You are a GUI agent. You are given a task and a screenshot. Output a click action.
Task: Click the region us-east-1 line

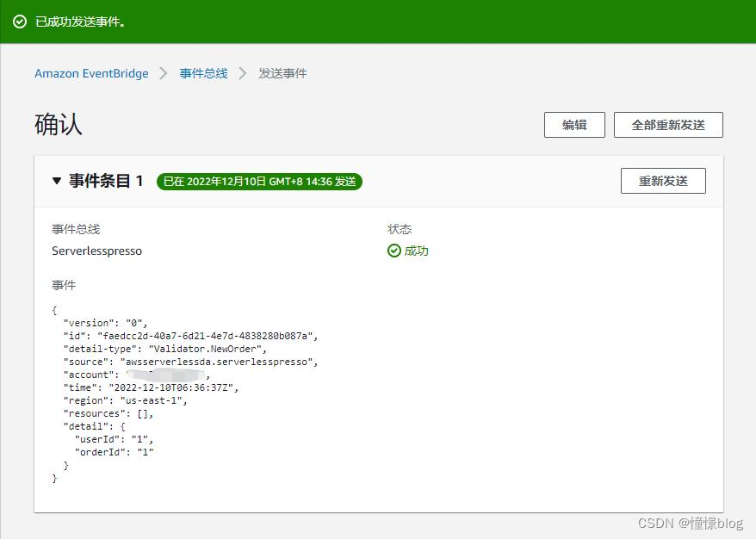[126, 400]
